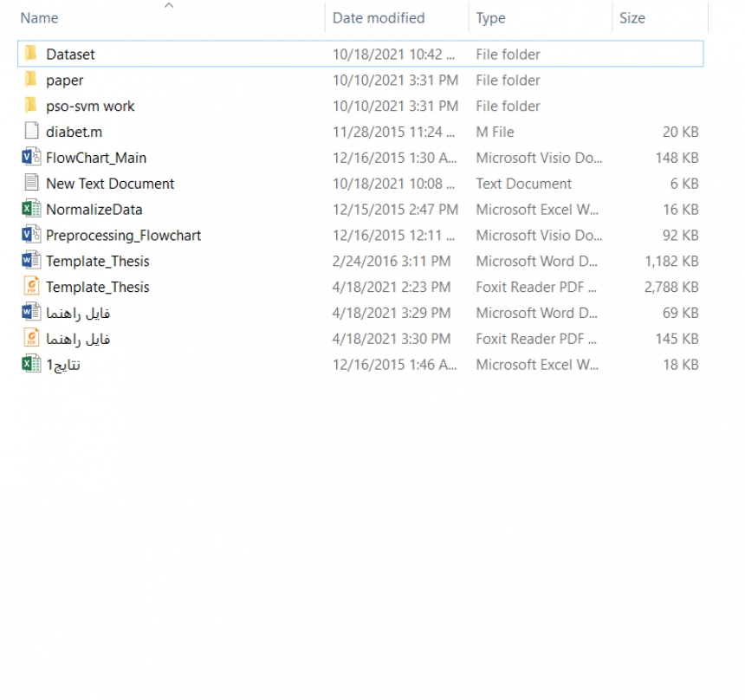Click the New Text Document icon

coord(31,183)
